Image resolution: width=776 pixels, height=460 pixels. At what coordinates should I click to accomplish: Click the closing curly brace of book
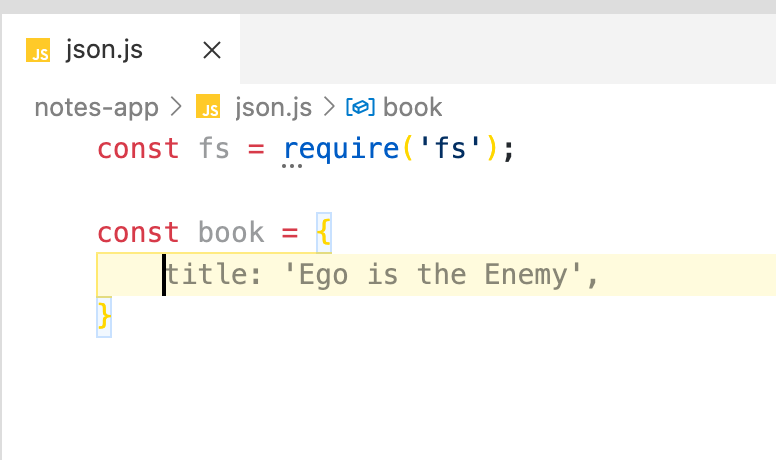[104, 316]
